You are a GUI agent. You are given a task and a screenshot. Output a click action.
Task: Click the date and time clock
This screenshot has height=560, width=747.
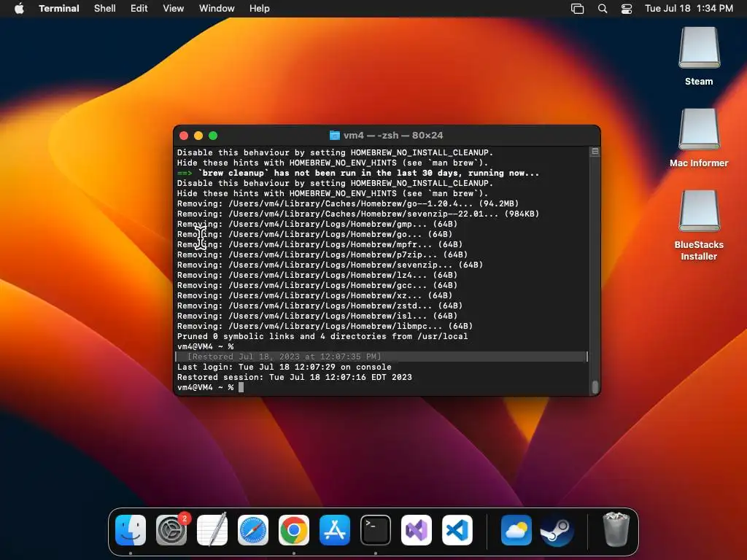point(689,8)
